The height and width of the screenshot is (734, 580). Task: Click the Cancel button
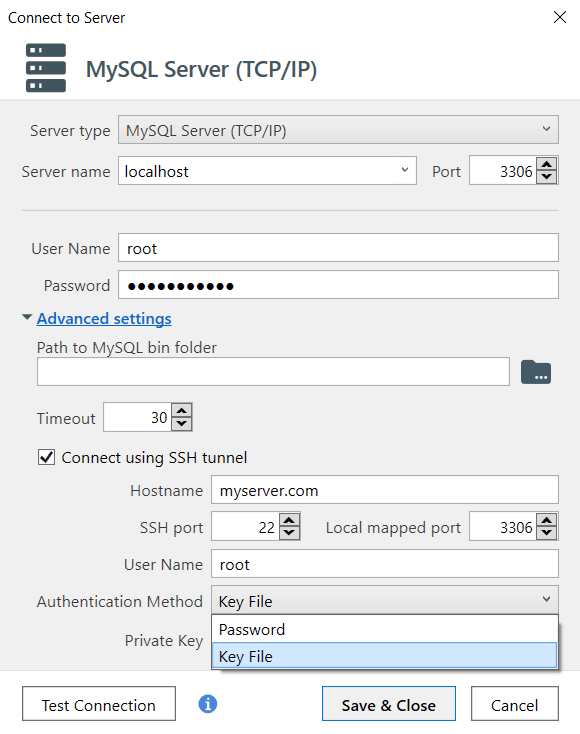click(514, 704)
